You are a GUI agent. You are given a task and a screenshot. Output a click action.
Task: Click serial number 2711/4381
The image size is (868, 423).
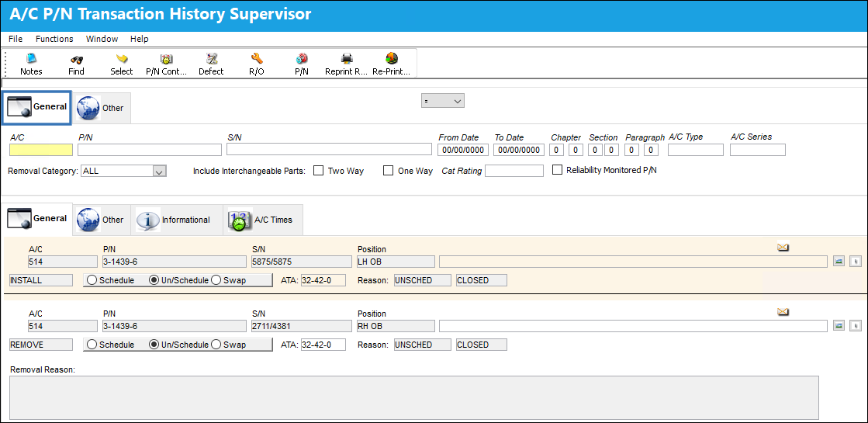click(x=301, y=326)
